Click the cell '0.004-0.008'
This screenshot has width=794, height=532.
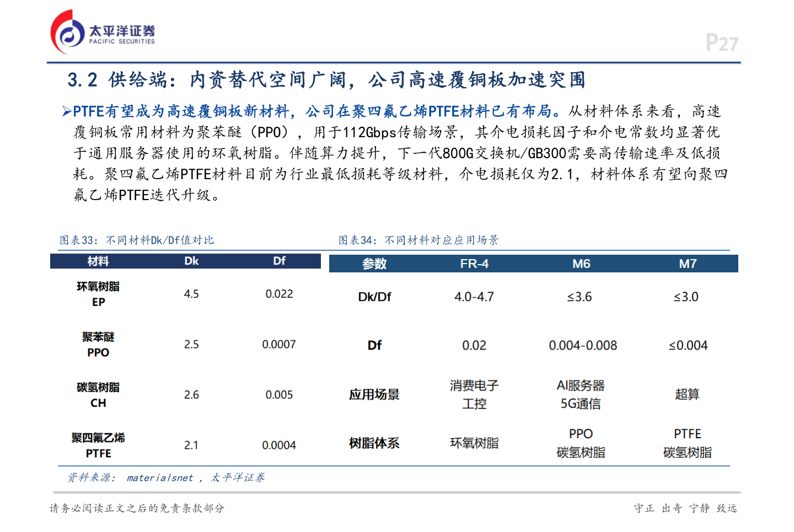pyautogui.click(x=583, y=345)
